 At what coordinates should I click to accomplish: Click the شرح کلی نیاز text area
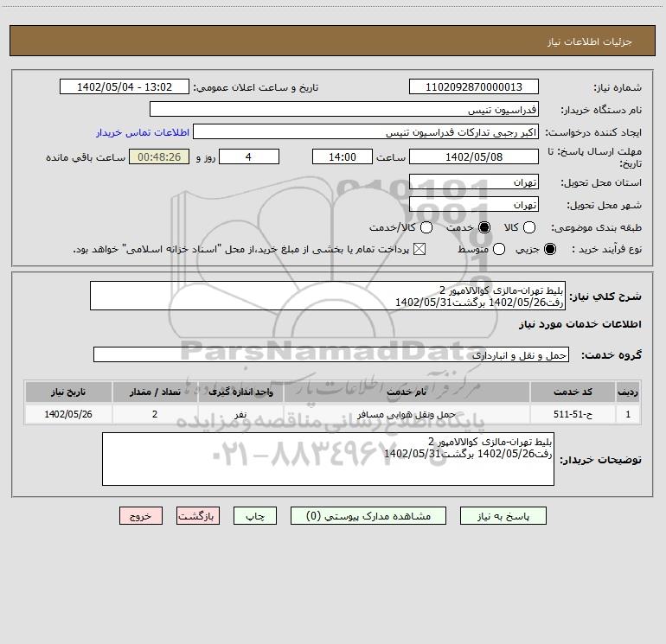[328, 296]
